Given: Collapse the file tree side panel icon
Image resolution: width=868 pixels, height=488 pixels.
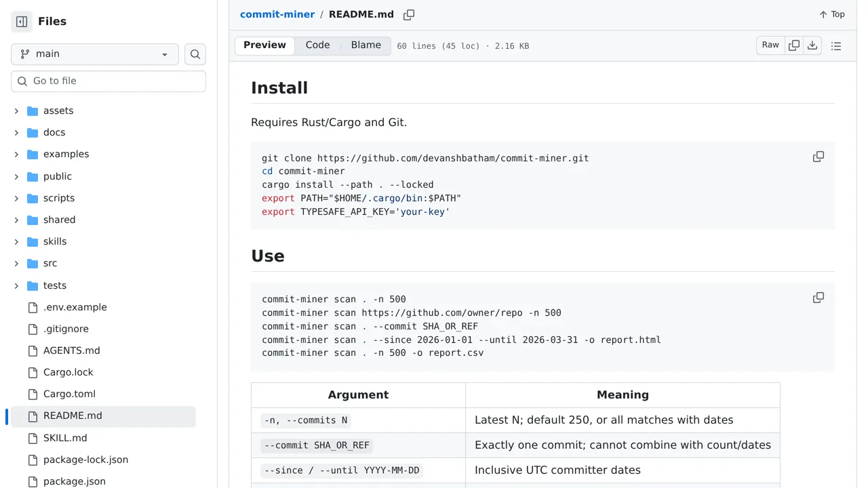Looking at the screenshot, I should pos(22,22).
